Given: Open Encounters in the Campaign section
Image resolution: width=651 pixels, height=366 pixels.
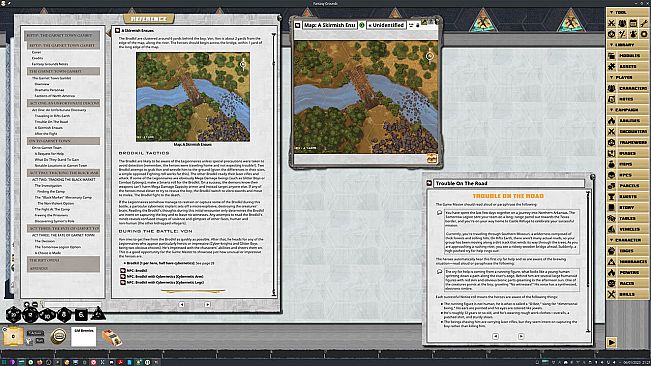Looking at the screenshot, I should click(x=627, y=132).
